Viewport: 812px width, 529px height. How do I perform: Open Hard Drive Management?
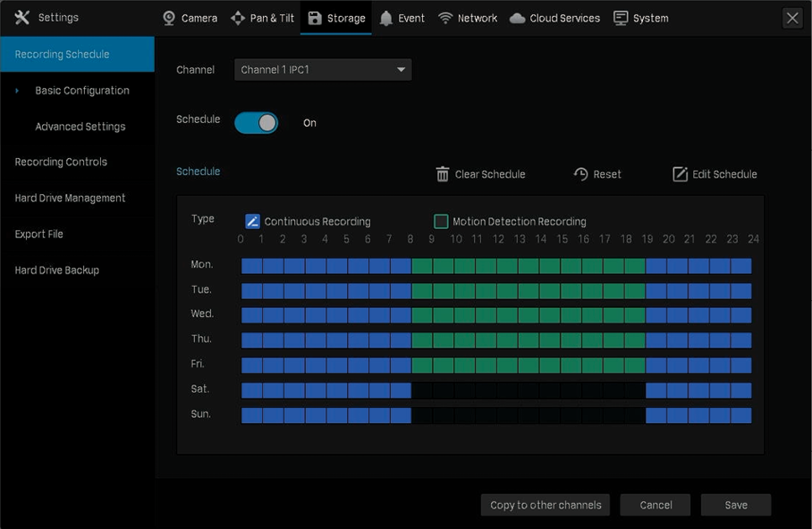[x=70, y=198]
